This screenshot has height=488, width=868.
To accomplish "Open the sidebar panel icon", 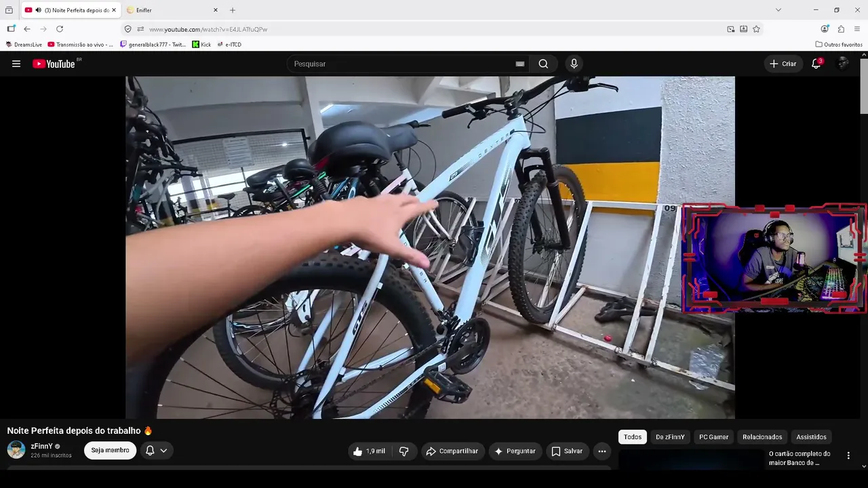I will click(x=11, y=29).
